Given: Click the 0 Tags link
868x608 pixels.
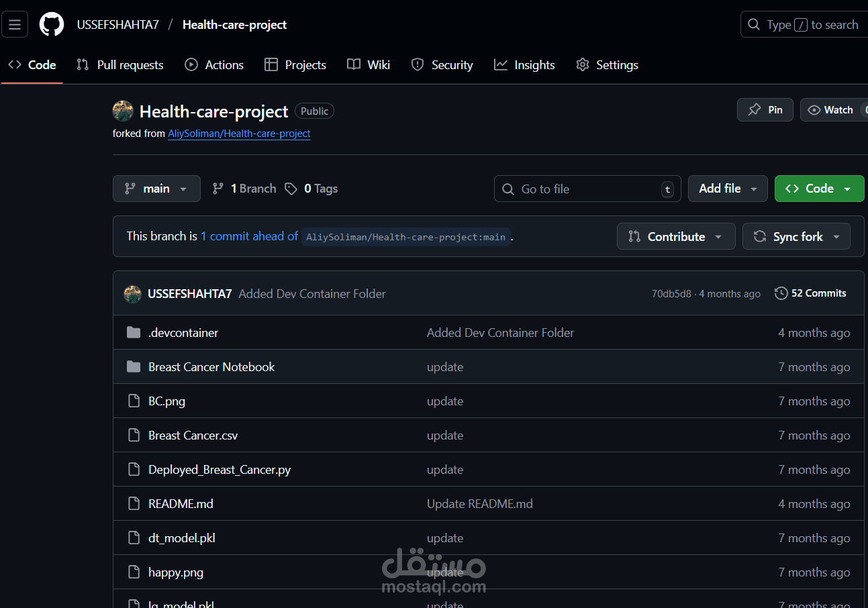Looking at the screenshot, I should 311,189.
